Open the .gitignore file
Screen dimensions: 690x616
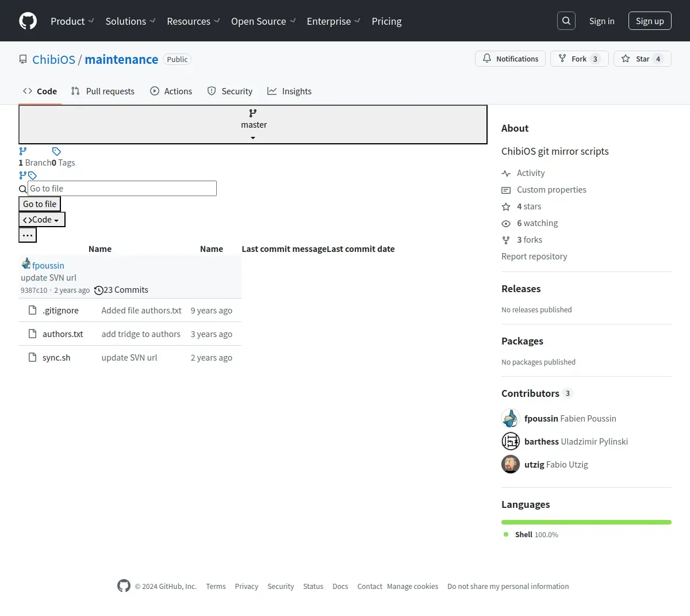tap(60, 310)
